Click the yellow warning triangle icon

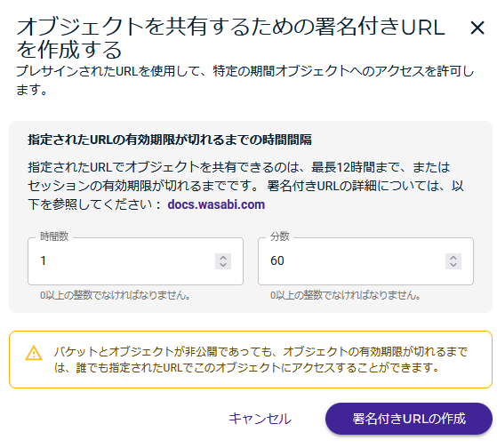(34, 353)
